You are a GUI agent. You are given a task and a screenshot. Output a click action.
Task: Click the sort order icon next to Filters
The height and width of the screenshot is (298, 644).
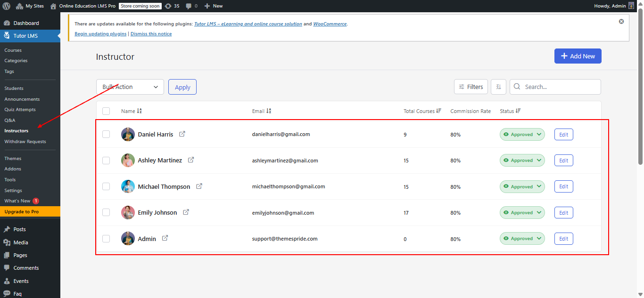[x=498, y=87]
